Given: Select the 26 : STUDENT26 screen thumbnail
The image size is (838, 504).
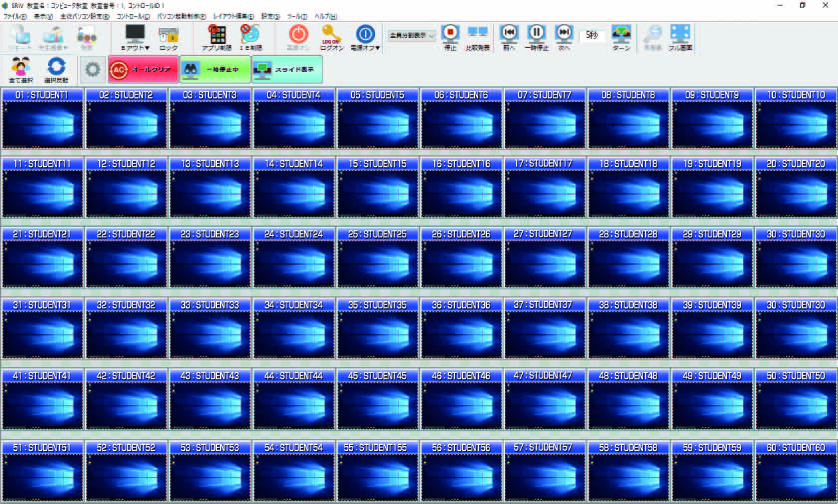Looking at the screenshot, I should [461, 264].
